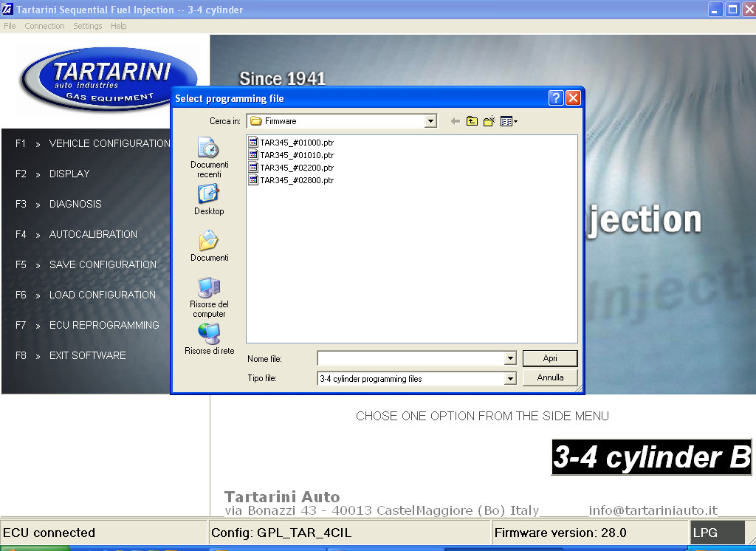This screenshot has height=551, width=756.
Task: Click the LPG fuel indicator
Action: coord(717,533)
